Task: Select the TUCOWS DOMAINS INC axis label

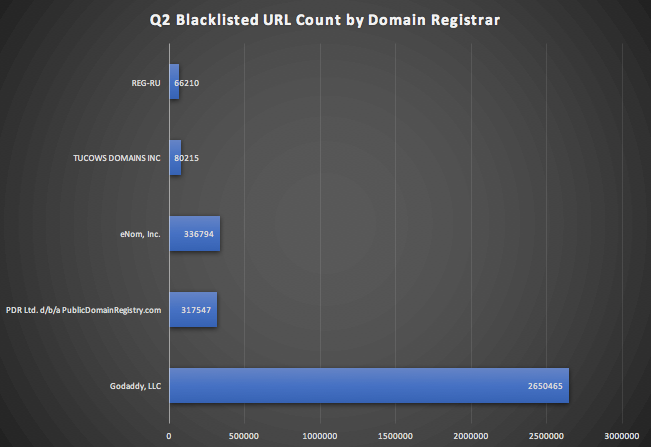Action: point(117,158)
